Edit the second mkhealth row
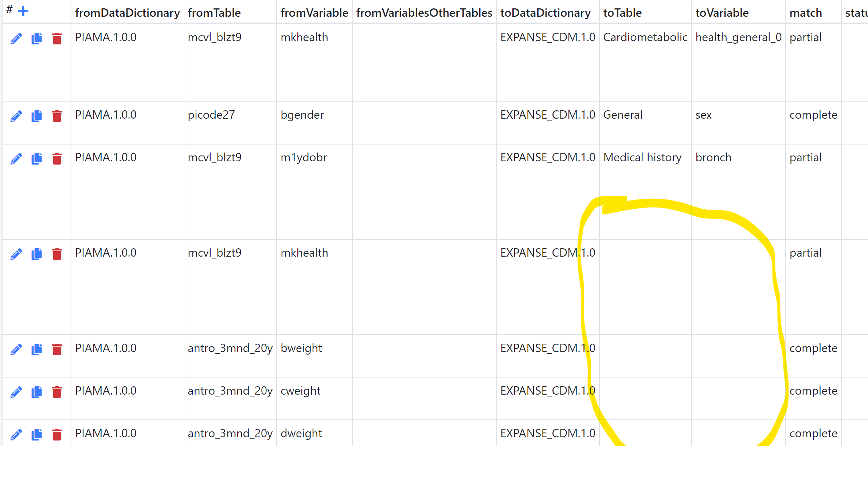868x478 pixels. click(16, 254)
